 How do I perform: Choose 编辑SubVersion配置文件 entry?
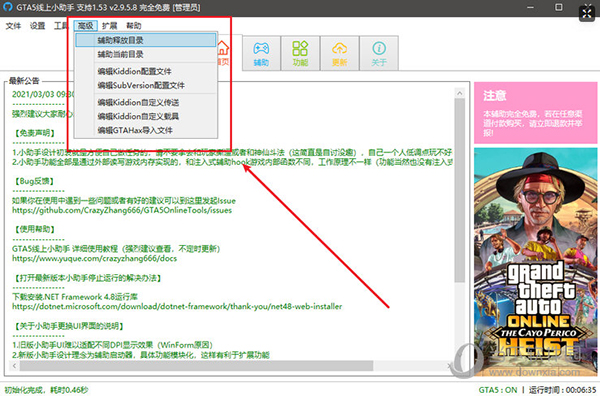tap(146, 85)
